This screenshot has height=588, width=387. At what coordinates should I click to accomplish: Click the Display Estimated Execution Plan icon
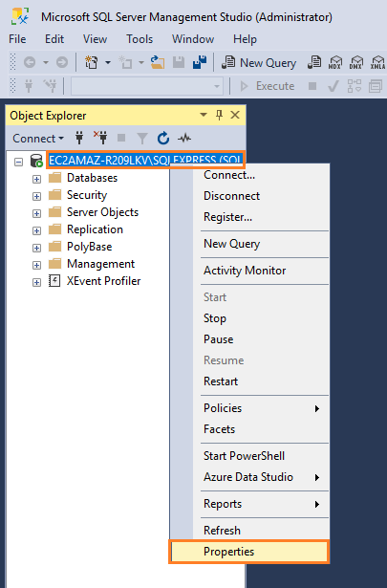[354, 86]
